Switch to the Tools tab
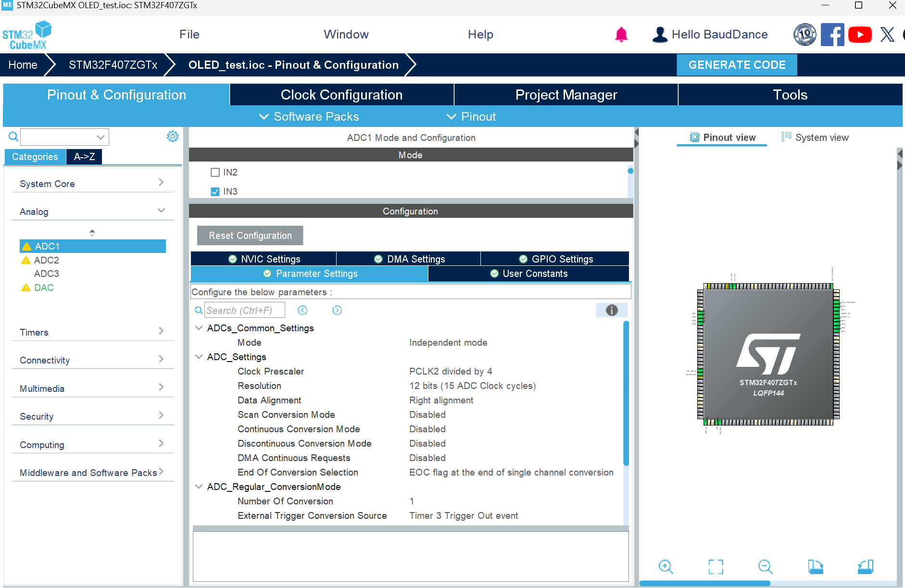 coord(790,95)
